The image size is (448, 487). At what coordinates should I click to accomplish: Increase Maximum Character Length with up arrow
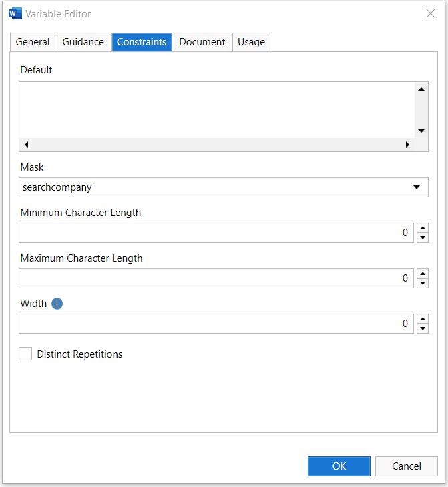coord(422,274)
